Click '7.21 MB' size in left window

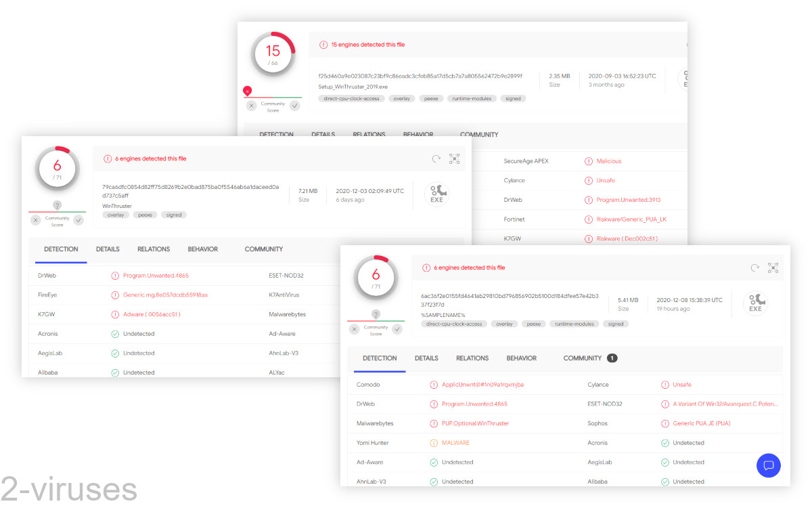pos(308,191)
